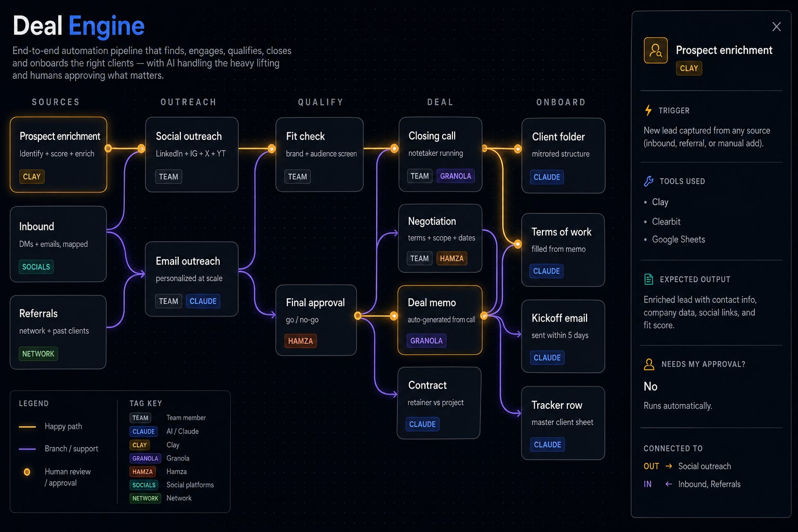Viewport: 798px width, 532px height.
Task: Click the SOCIALS tag in the Tag Key
Action: [144, 485]
